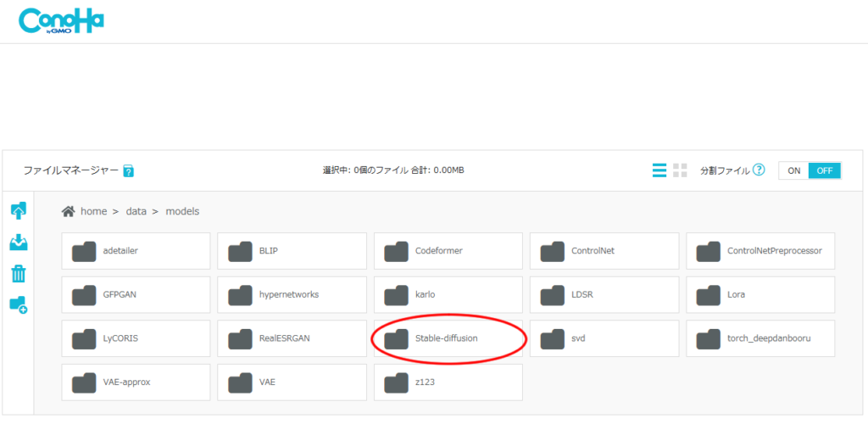Go to data folder in breadcrumb

pyautogui.click(x=136, y=211)
